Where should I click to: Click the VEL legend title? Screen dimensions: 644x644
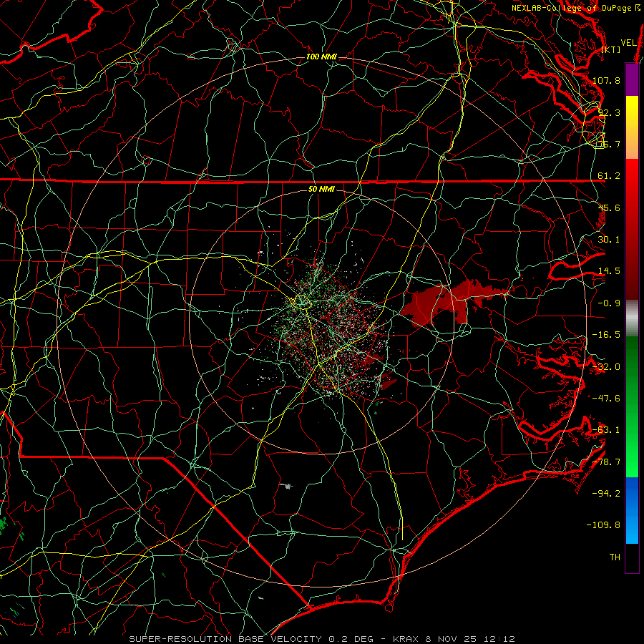coord(628,43)
